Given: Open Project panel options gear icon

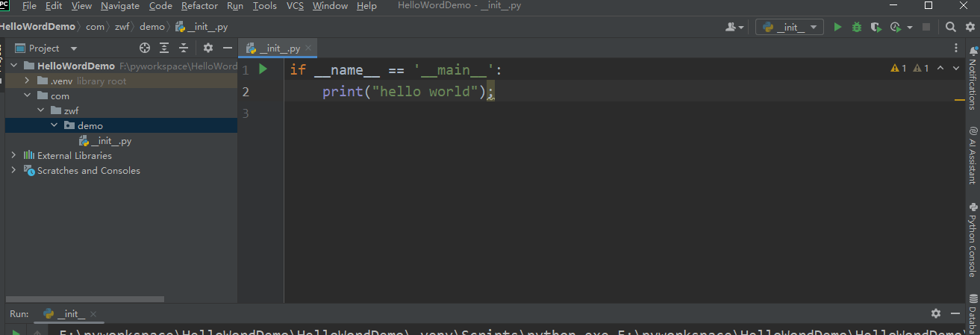Looking at the screenshot, I should pos(208,48).
